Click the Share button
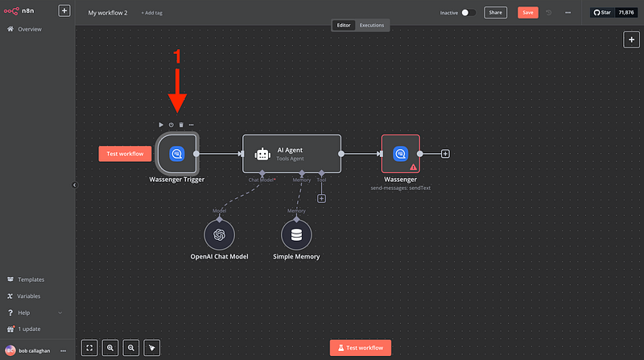This screenshot has height=360, width=644. 494,13
